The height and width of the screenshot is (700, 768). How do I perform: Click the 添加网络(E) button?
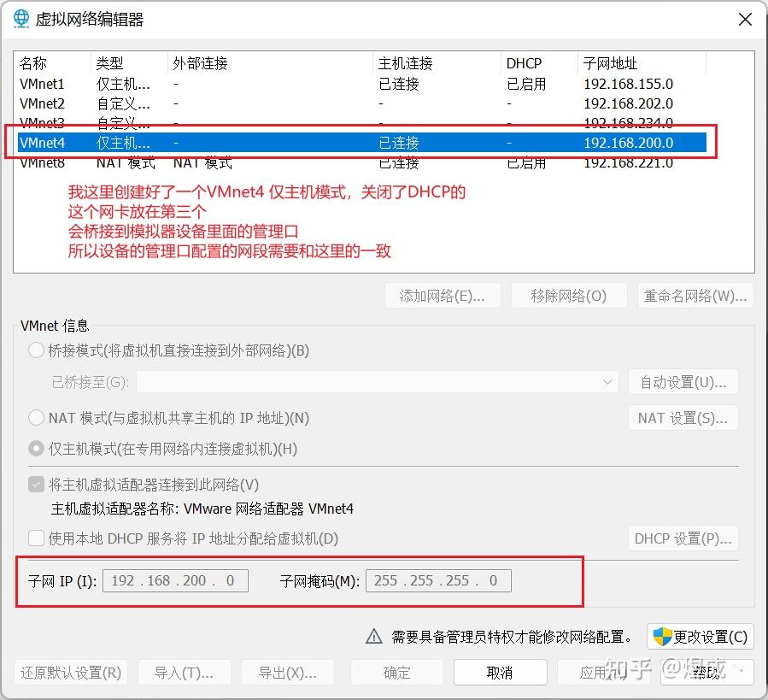tap(443, 295)
